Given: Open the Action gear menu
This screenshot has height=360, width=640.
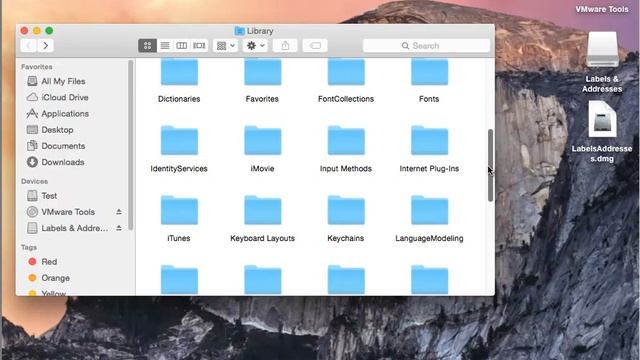Looking at the screenshot, I should 256,46.
